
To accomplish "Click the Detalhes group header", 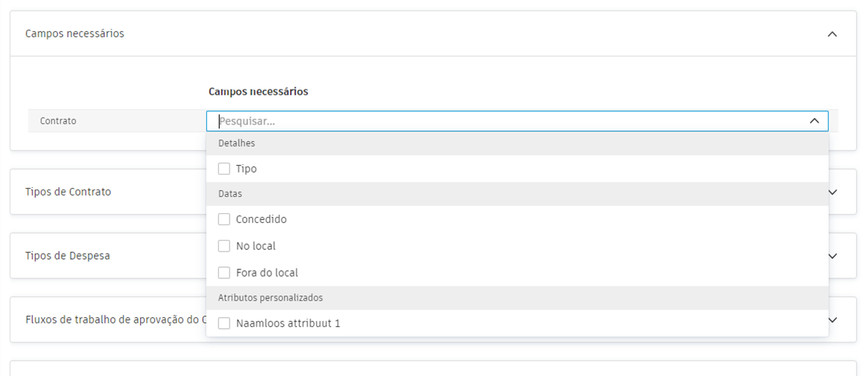I will click(x=237, y=143).
